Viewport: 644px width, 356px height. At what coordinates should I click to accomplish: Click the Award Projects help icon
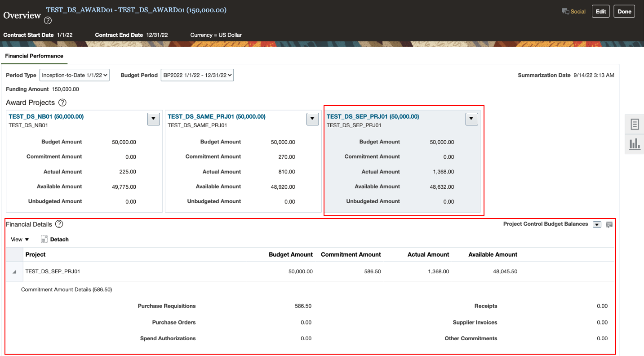pyautogui.click(x=62, y=102)
